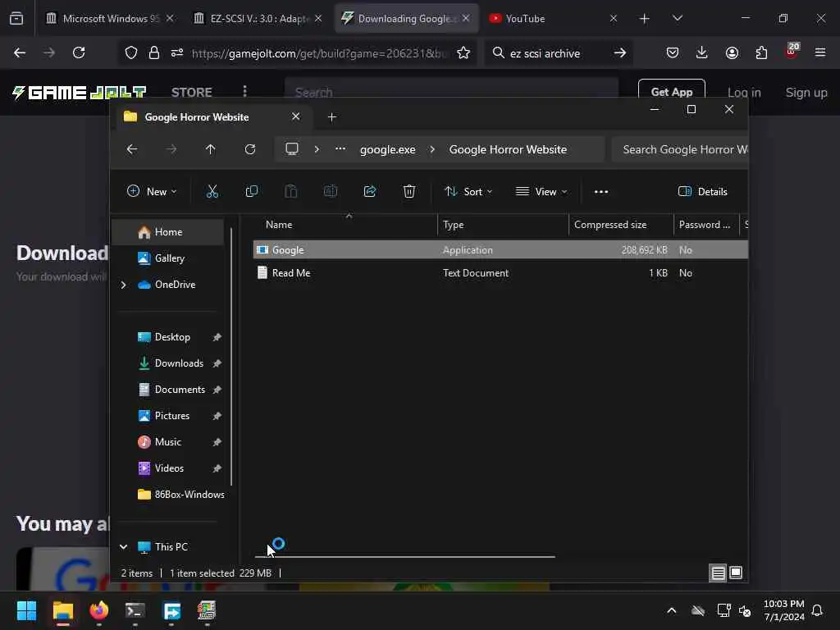Copy the selected item in Explorer toolbar

click(251, 191)
